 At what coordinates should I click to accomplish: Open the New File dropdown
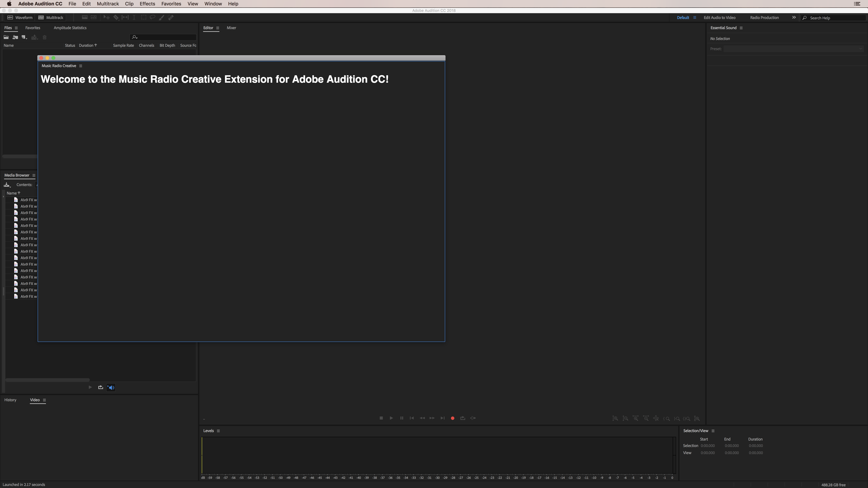tap(24, 37)
